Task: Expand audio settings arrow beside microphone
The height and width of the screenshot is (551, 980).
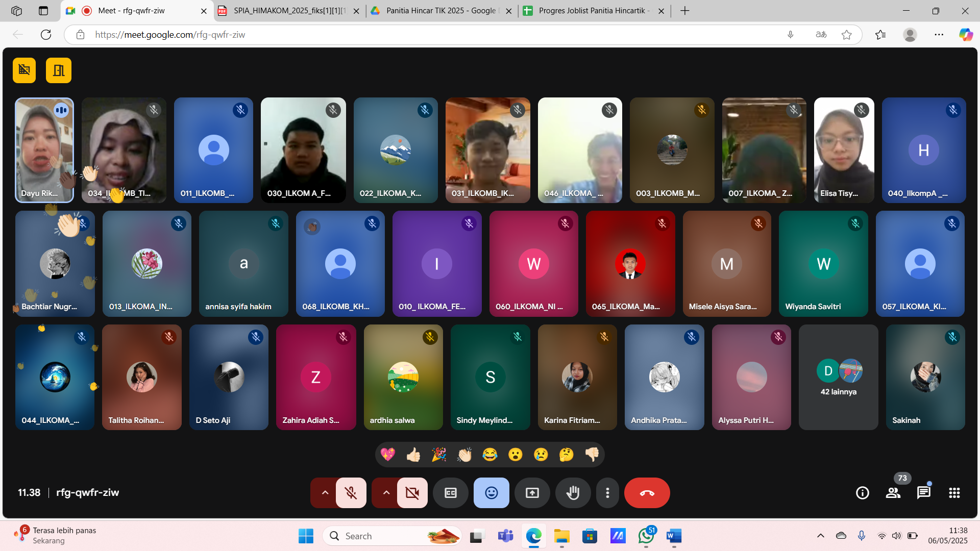Action: pos(325,493)
